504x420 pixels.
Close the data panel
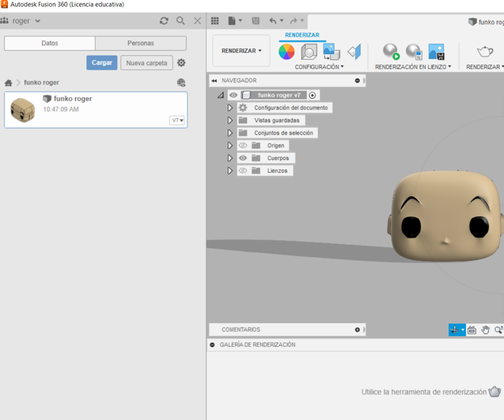(x=198, y=21)
